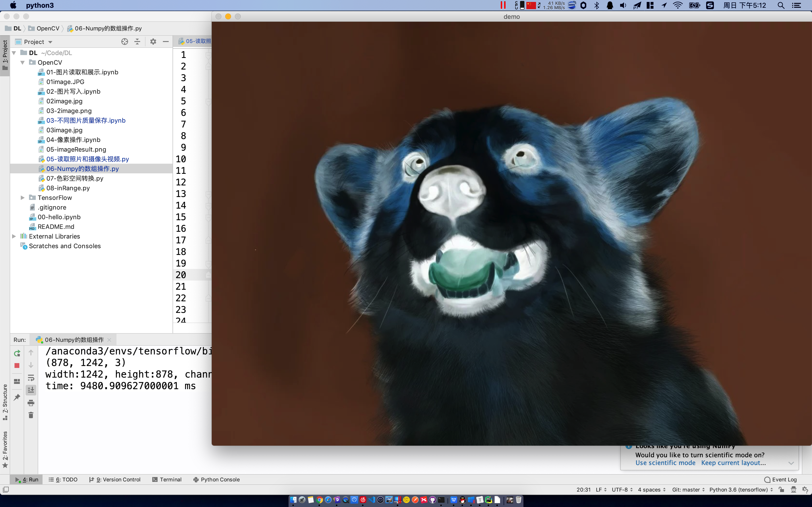This screenshot has height=507, width=812.
Task: Click the locate target crosshair icon
Action: [124, 42]
